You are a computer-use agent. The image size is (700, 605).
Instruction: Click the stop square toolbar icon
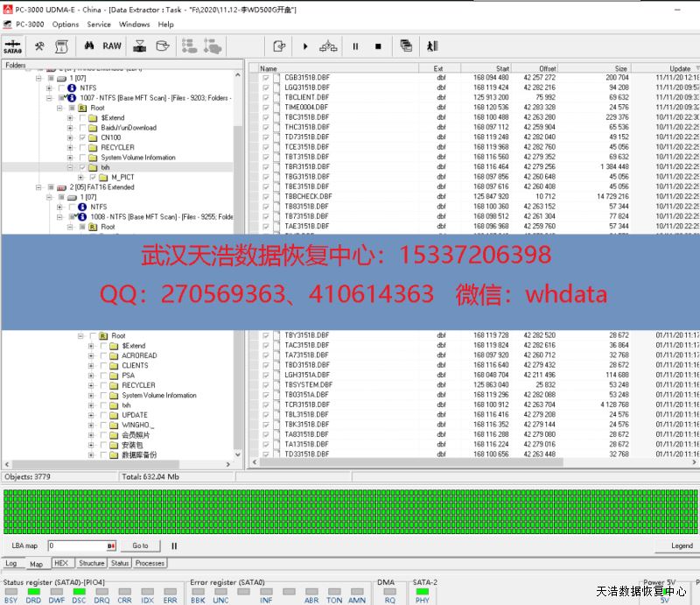click(378, 46)
